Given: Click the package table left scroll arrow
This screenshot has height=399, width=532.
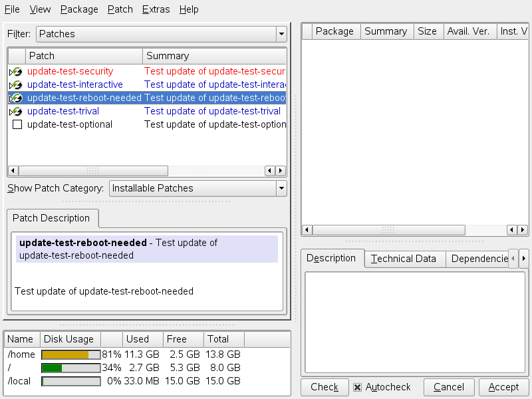Looking at the screenshot, I should (307, 230).
